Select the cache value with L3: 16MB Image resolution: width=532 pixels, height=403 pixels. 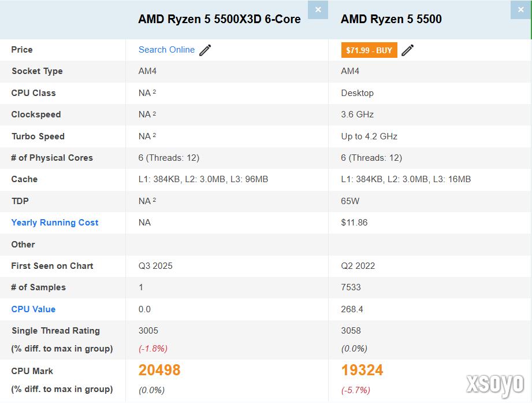(405, 179)
